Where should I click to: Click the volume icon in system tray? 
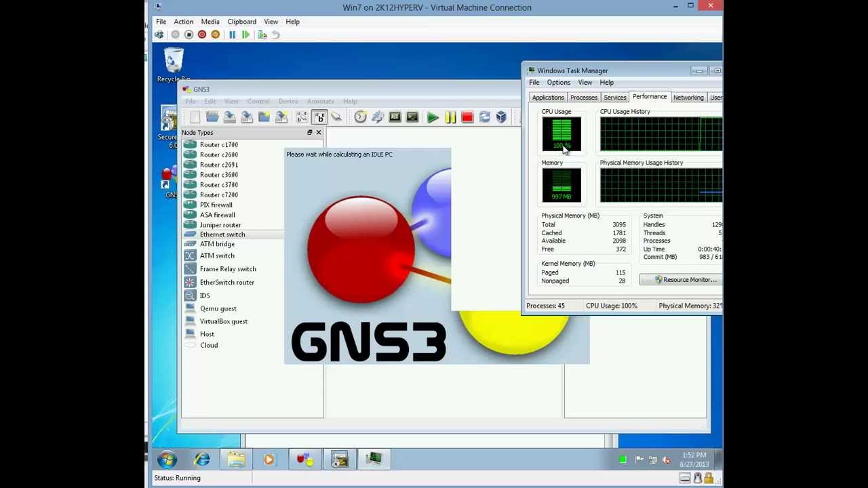(x=667, y=460)
